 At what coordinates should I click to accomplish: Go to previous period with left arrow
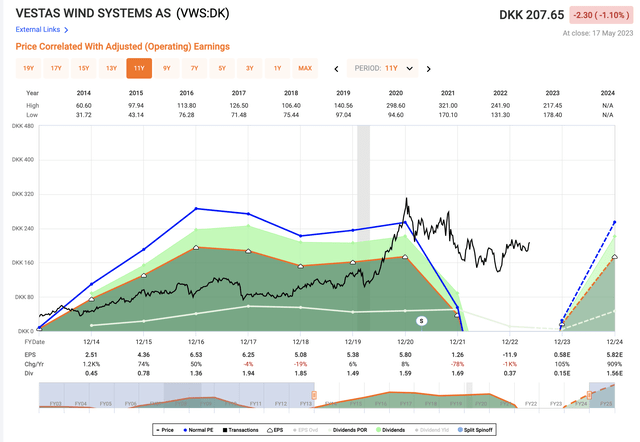(336, 69)
